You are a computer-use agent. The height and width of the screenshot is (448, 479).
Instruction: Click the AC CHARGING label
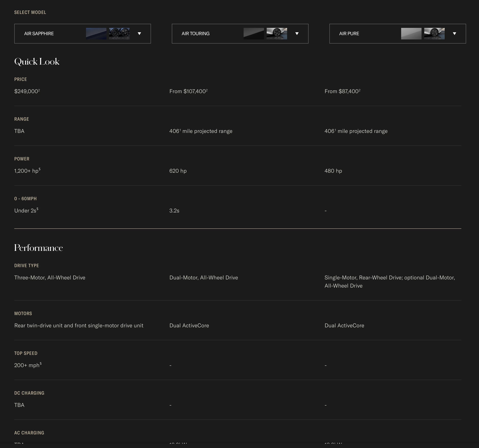29,433
